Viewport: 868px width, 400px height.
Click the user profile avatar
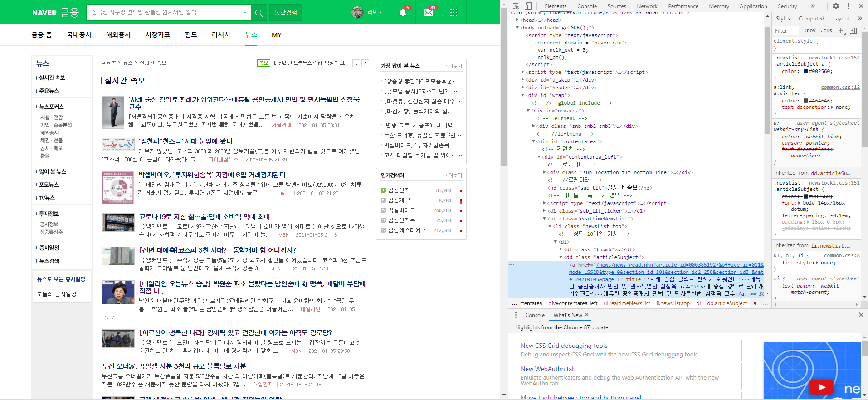[x=357, y=12]
